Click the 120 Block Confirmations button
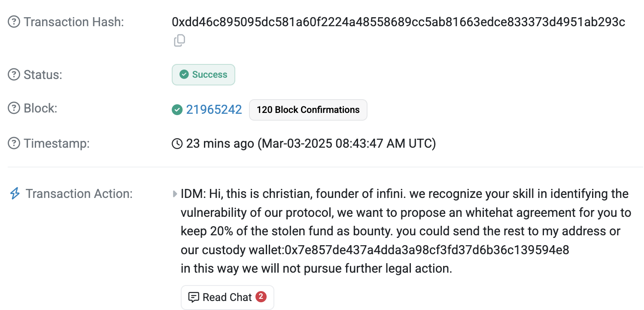The width and height of the screenshot is (644, 310). coord(308,110)
